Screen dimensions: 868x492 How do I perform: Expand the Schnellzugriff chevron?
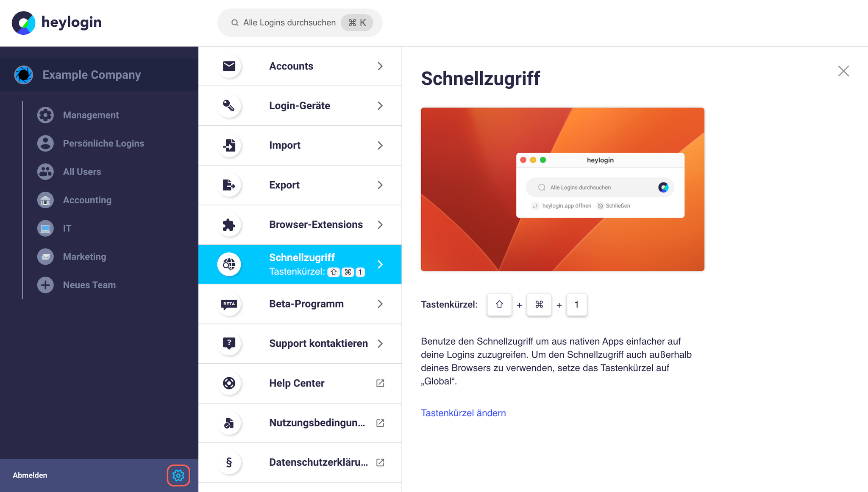380,264
